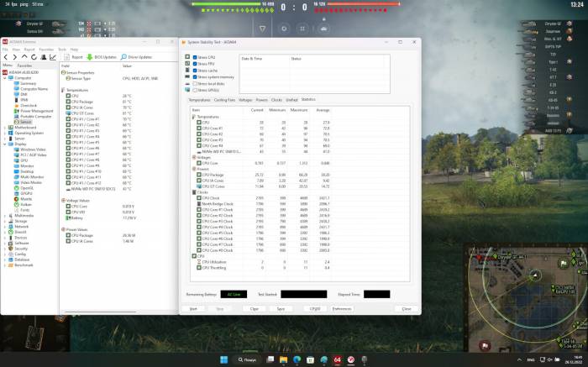
Task: Open the favorites user icon in AIDA64 toolbar
Action: 44,57
